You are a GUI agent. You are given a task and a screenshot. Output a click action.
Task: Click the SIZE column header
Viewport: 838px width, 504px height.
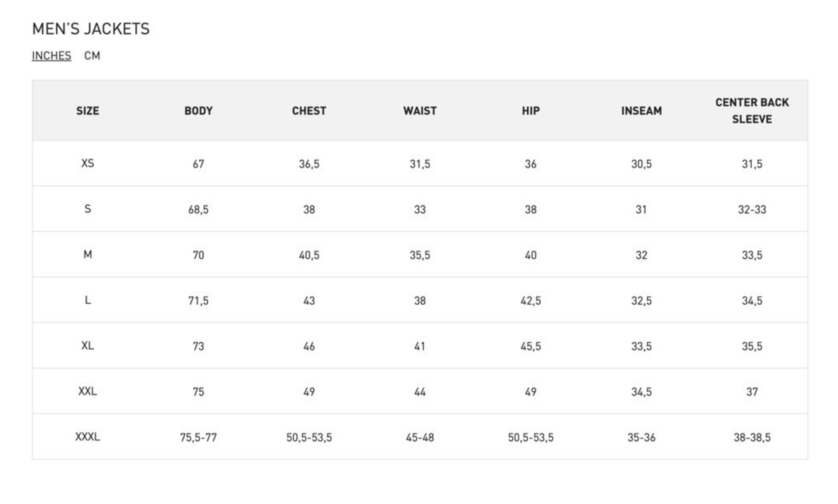(87, 111)
